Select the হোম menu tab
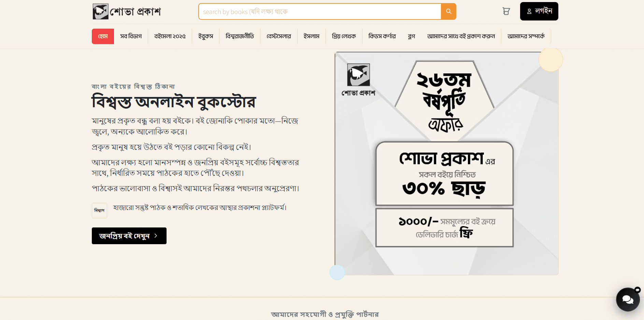The height and width of the screenshot is (320, 644). [x=103, y=37]
